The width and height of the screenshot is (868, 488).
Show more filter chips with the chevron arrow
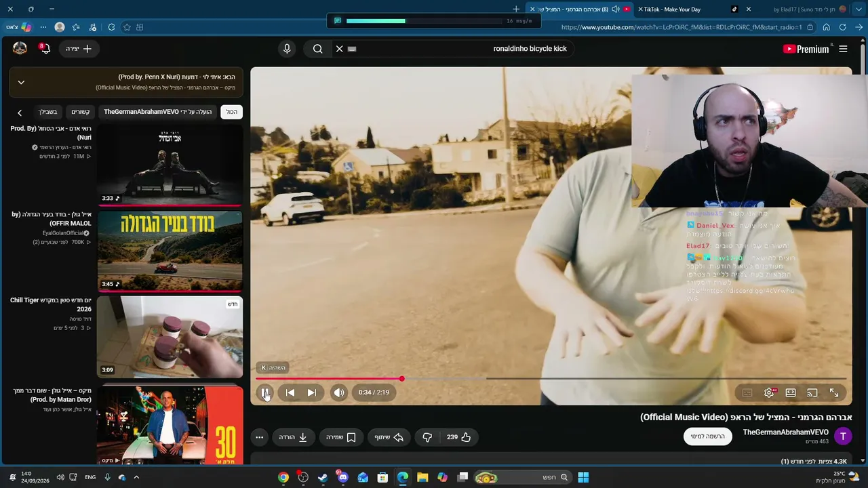(x=20, y=113)
